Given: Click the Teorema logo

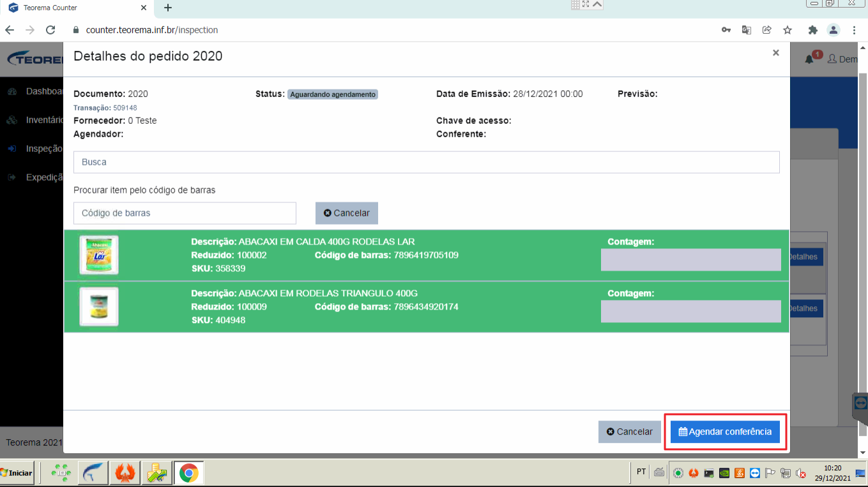Looking at the screenshot, I should click(x=35, y=59).
